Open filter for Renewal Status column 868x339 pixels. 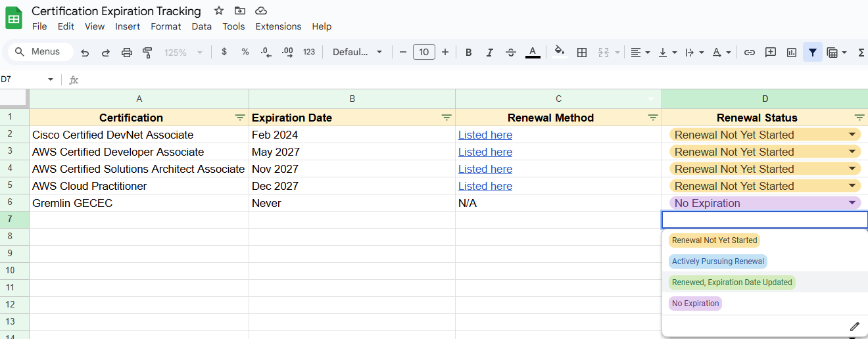coord(859,118)
